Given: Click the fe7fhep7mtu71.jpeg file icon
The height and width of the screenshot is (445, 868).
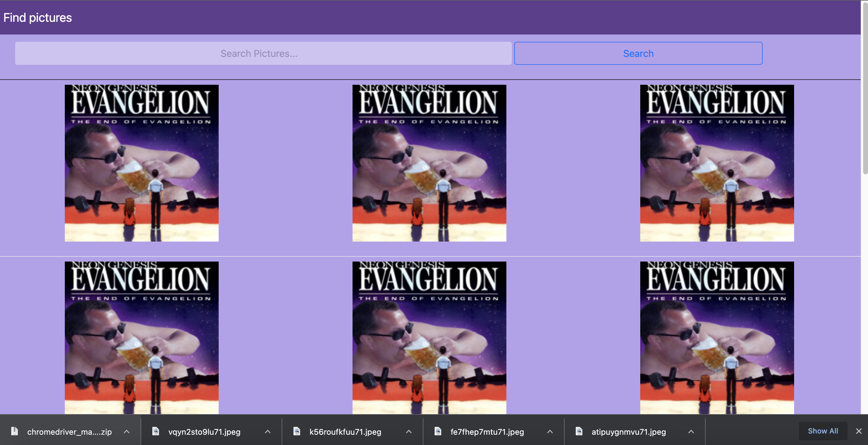Looking at the screenshot, I should 438,431.
